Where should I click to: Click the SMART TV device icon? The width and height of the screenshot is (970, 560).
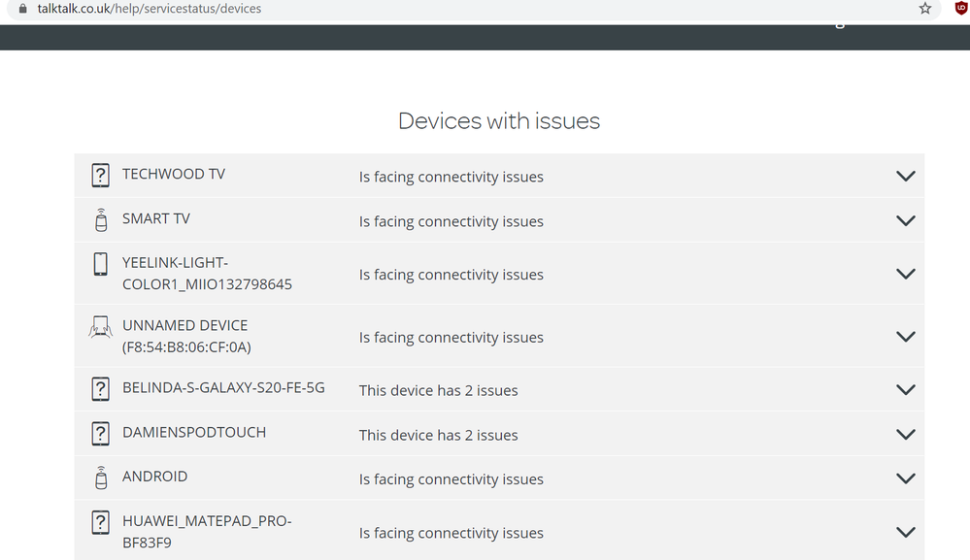[x=101, y=219]
